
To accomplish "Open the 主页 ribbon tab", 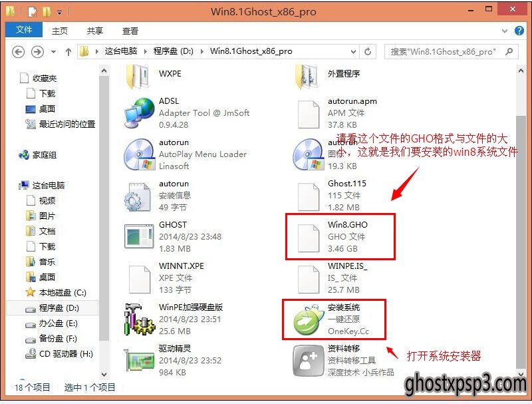I will click(60, 31).
